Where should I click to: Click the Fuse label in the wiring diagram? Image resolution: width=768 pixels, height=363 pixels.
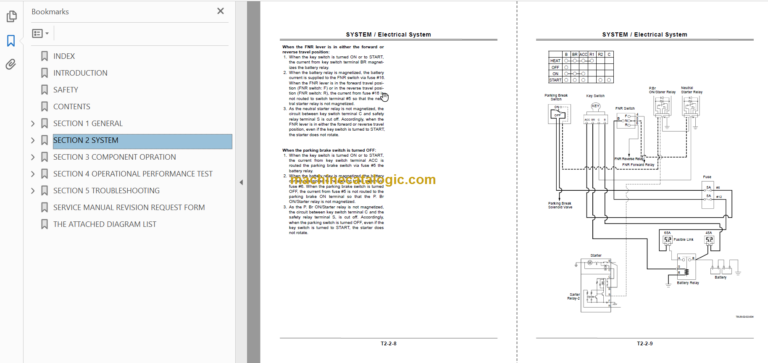tap(707, 177)
